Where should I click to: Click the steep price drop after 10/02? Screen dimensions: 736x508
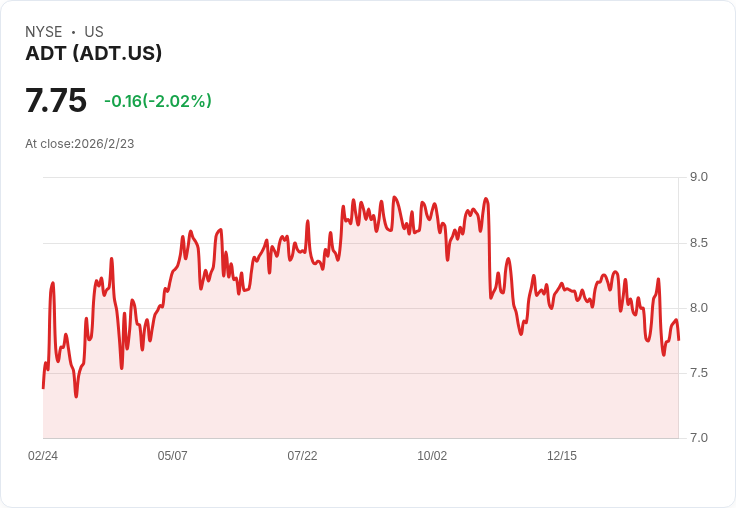click(489, 249)
